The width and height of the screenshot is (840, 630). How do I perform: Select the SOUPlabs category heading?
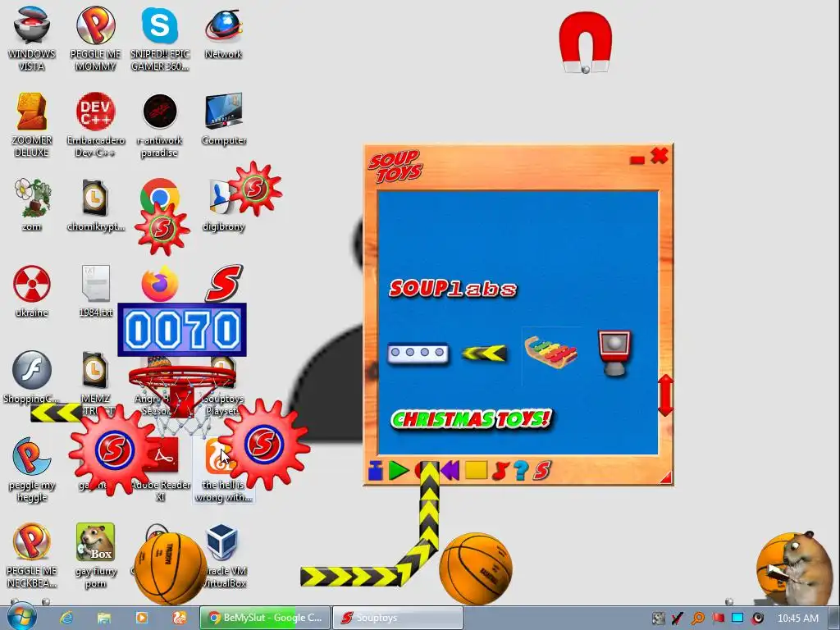click(x=453, y=289)
